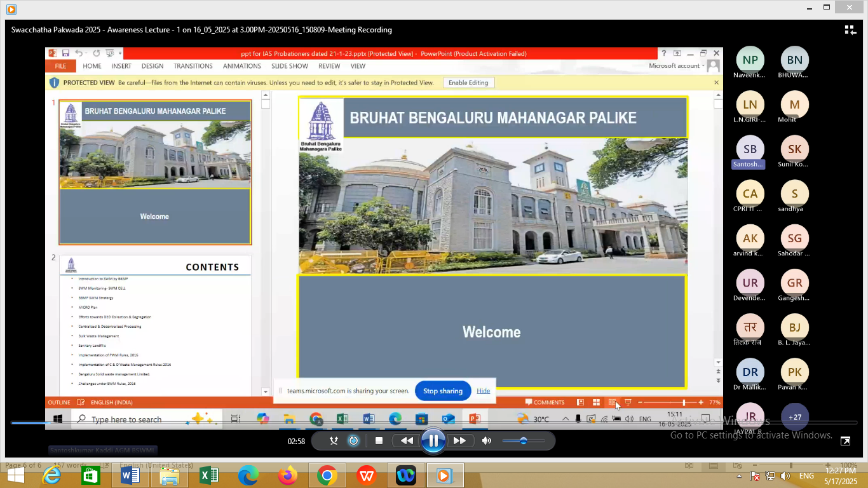Click the Redo icon in PowerPoint
The image size is (868, 488).
click(96, 53)
